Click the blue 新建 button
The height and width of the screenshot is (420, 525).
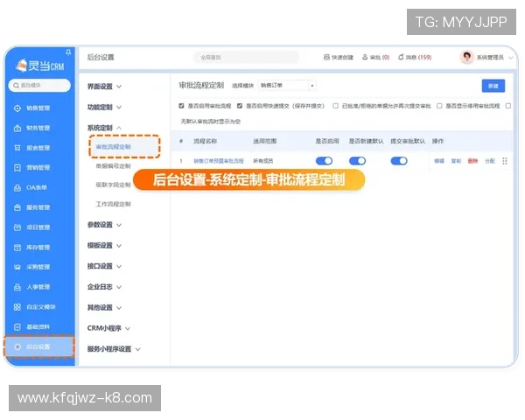click(x=493, y=86)
